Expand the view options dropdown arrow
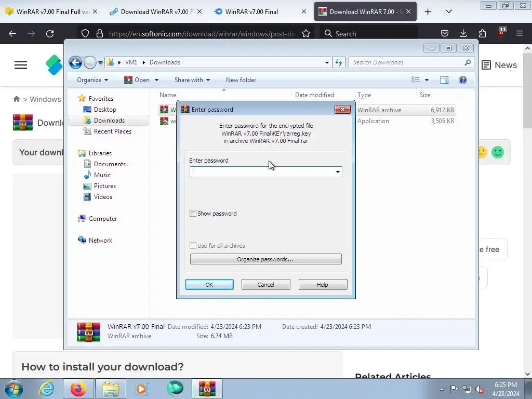Image resolution: width=532 pixels, height=399 pixels. (x=427, y=80)
